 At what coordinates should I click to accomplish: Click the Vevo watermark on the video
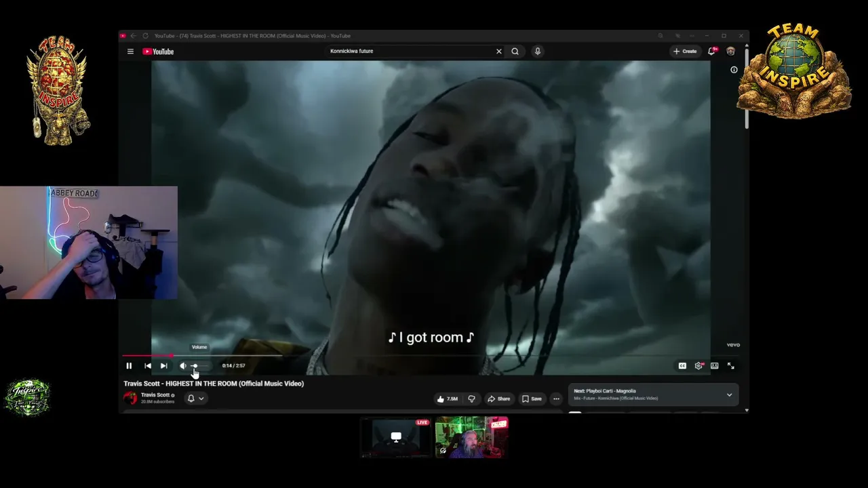click(733, 345)
